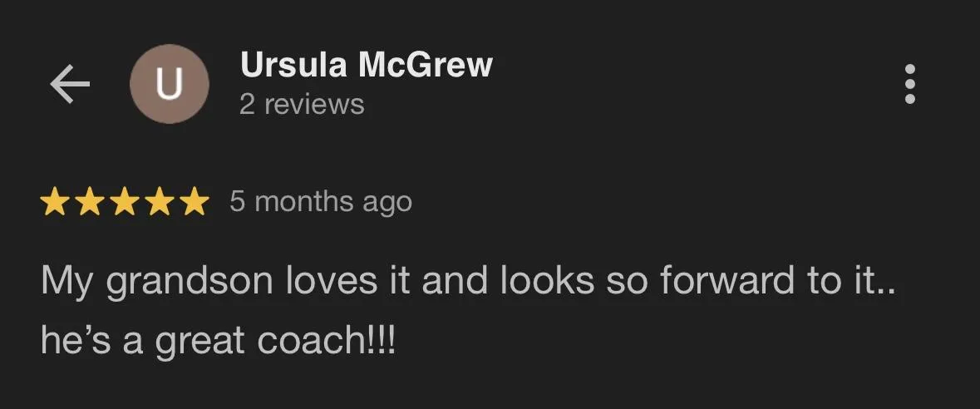View the reviewer's 2 reviews
The image size is (980, 409).
tap(302, 105)
